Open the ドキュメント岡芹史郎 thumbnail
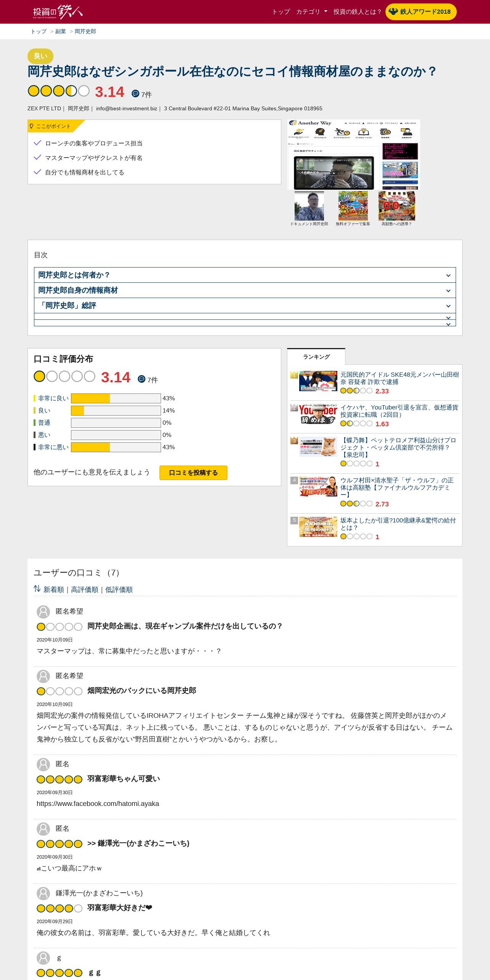This screenshot has width=490, height=980. (309, 206)
